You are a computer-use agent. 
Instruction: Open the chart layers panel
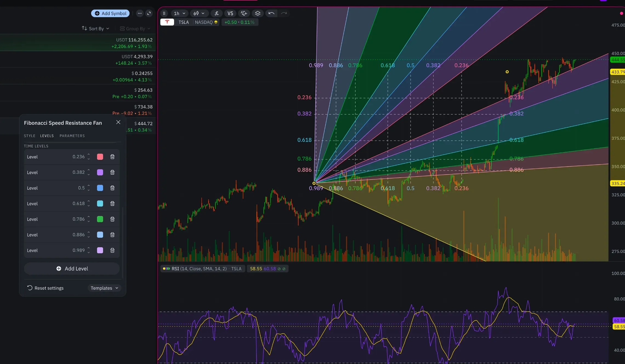(x=258, y=13)
